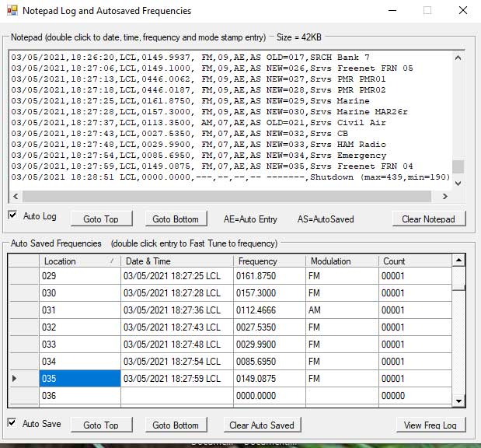Image resolution: width=481 pixels, height=448 pixels.
Task: Click notepad Goto Top button
Action: point(102,219)
